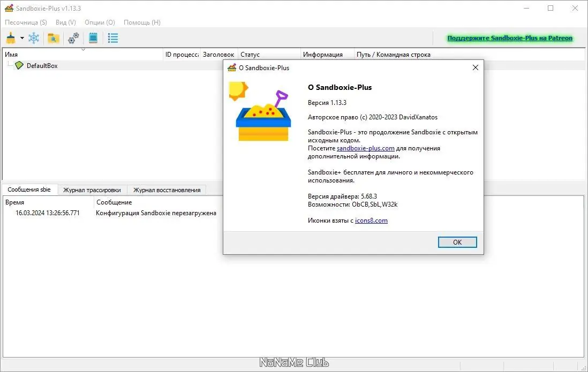Select timestamp 16.03.2024 13:26:56.771 cell
The width and height of the screenshot is (588, 372).
[x=48, y=213]
